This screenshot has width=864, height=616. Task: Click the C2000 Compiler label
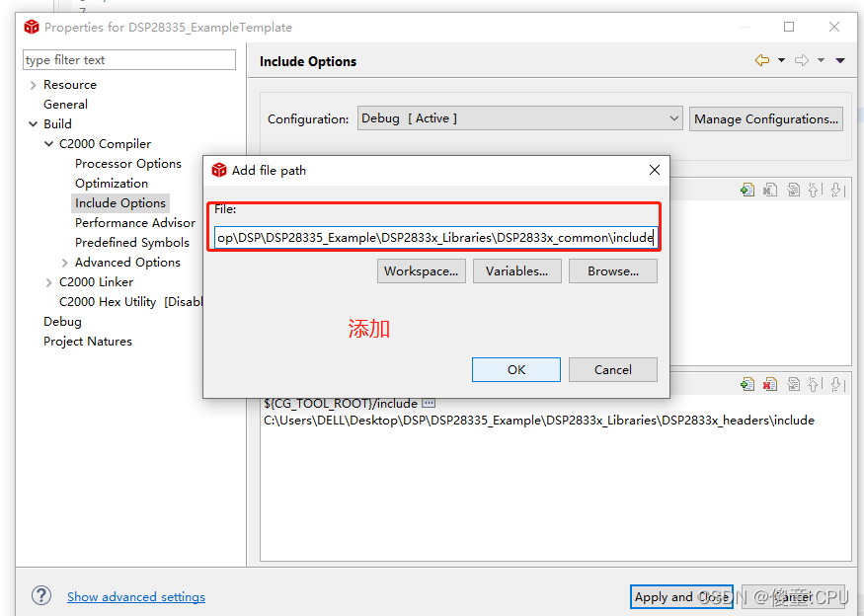click(x=105, y=144)
